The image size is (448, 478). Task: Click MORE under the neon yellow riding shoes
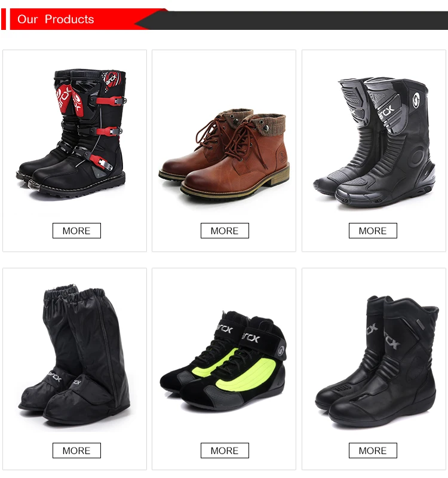225,451
